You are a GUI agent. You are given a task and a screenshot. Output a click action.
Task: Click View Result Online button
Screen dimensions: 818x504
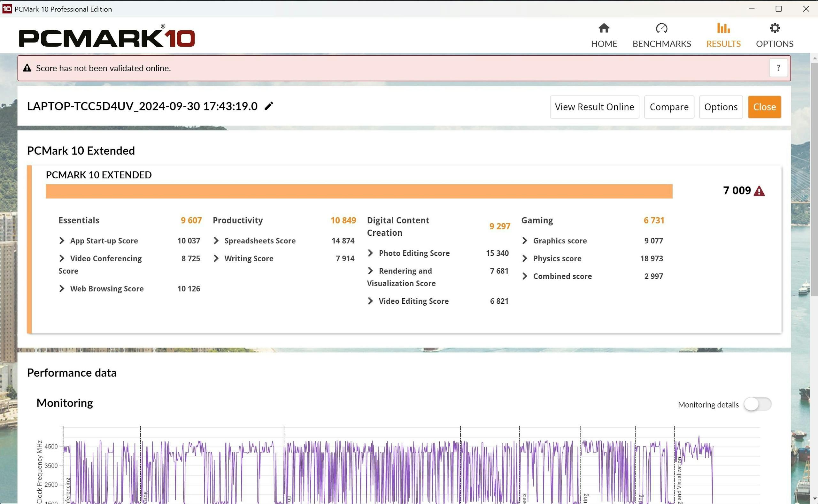[594, 107]
